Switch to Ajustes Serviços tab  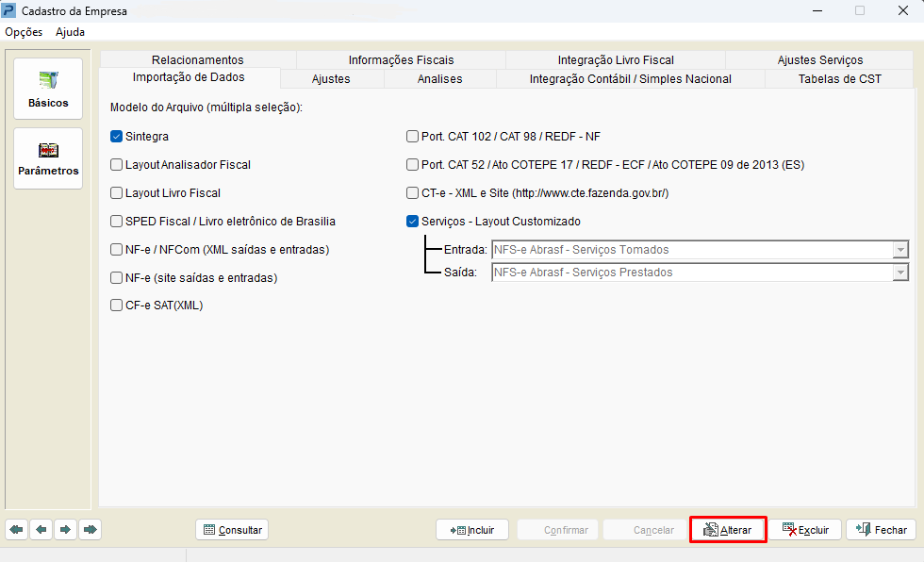[819, 60]
